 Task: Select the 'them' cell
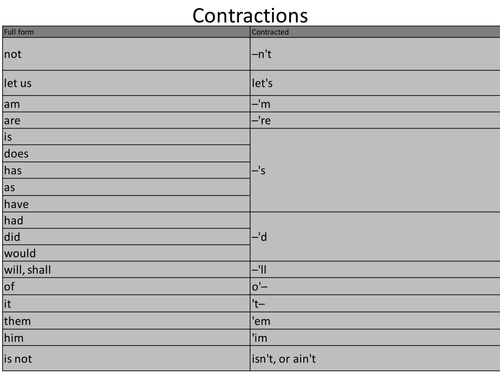(126, 321)
